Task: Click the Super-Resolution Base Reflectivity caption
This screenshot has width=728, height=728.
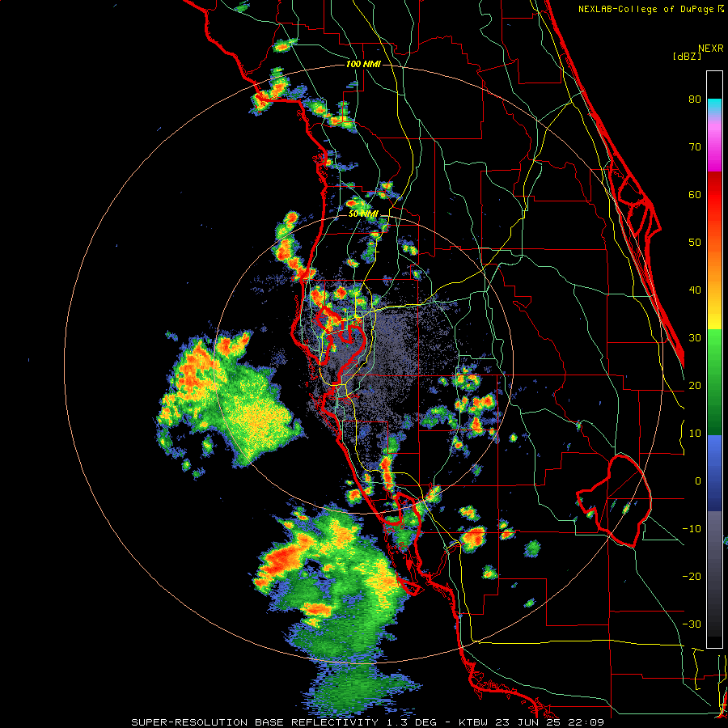Action: (x=368, y=722)
